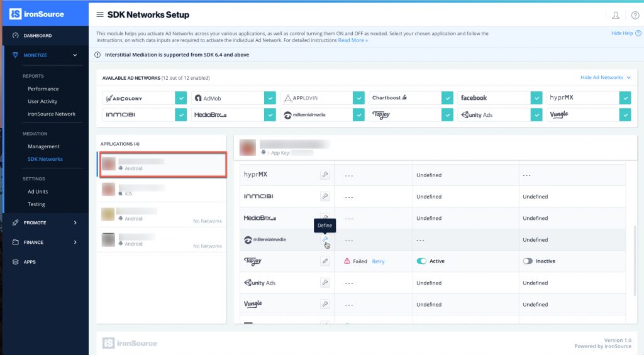Image resolution: width=644 pixels, height=355 pixels.
Task: Uncheck the facebook network checkbox
Action: pos(536,98)
